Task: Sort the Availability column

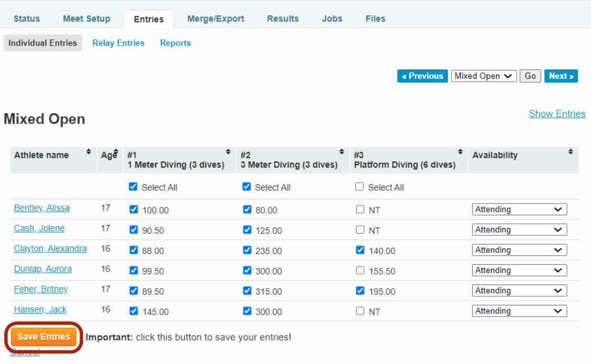Action: pyautogui.click(x=571, y=152)
